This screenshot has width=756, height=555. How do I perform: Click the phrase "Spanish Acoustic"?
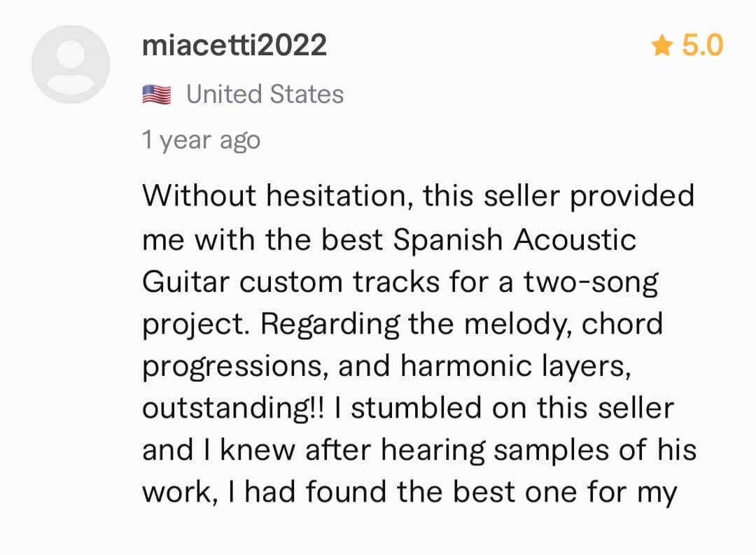[514, 239]
